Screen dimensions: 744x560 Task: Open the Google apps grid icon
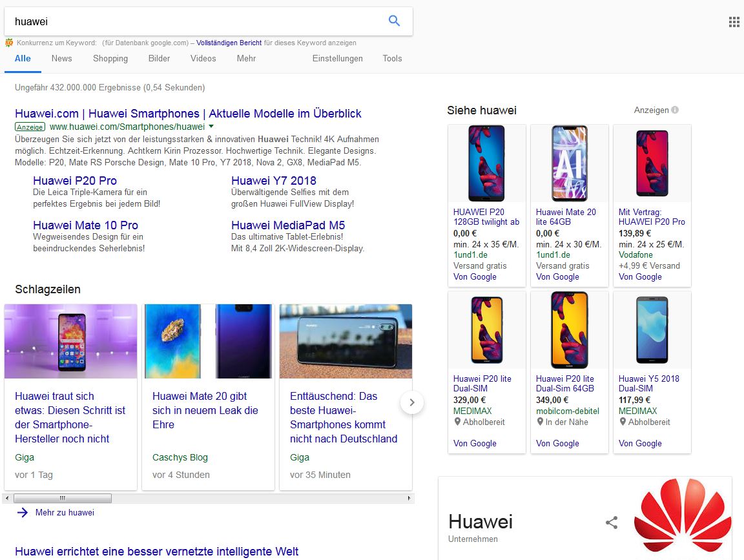(x=734, y=22)
